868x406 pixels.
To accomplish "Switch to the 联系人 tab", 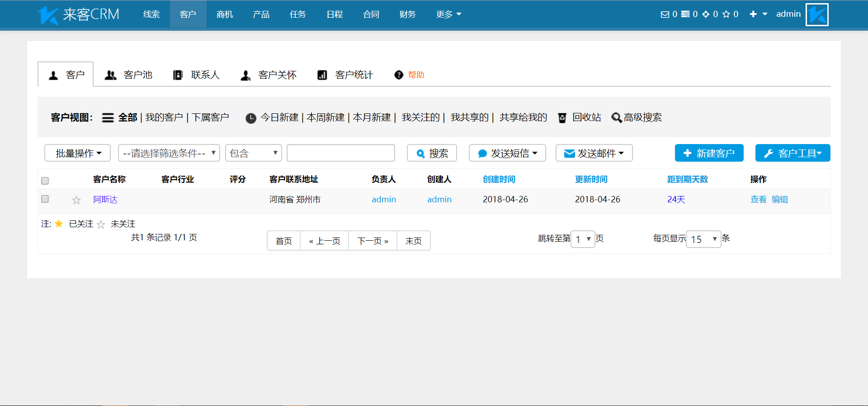I will tap(196, 75).
